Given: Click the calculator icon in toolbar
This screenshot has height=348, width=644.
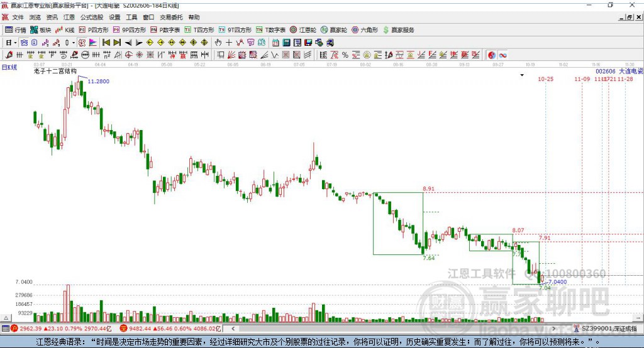Looking at the screenshot, I should tap(286, 43).
